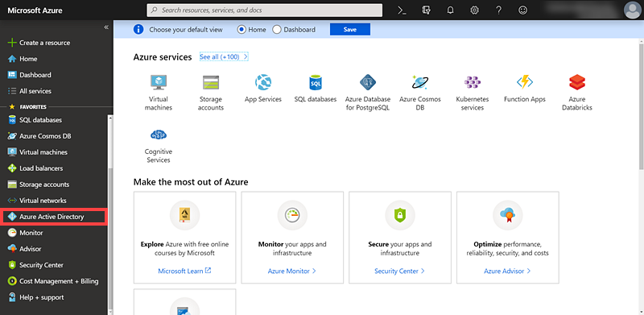Screen dimensions: 644x315
Task: Click the FAVORITES star icon
Action: click(x=12, y=107)
